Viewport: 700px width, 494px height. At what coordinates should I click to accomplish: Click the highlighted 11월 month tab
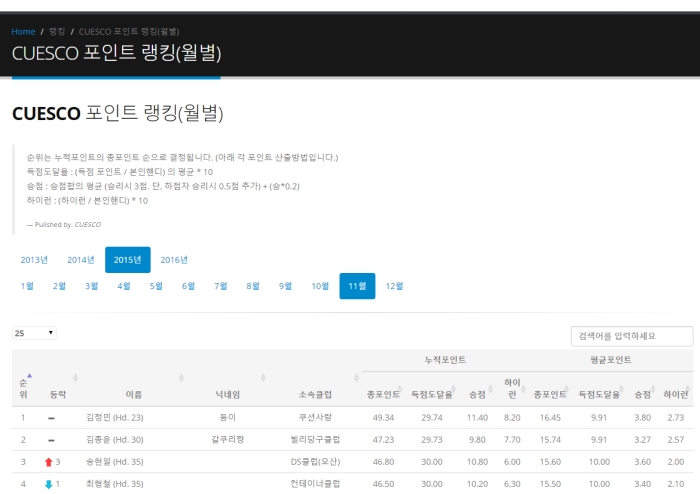(357, 286)
